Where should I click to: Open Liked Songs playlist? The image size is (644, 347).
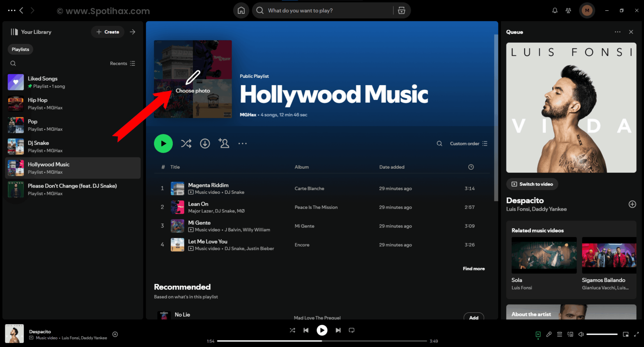click(73, 82)
